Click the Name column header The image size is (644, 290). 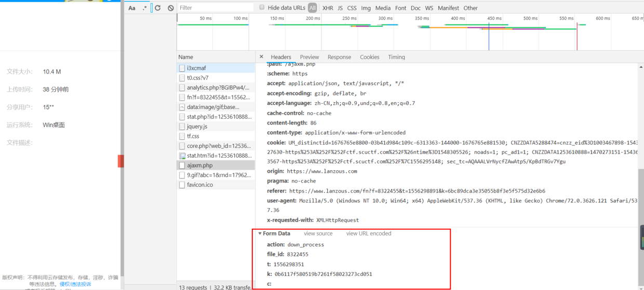tap(216, 57)
